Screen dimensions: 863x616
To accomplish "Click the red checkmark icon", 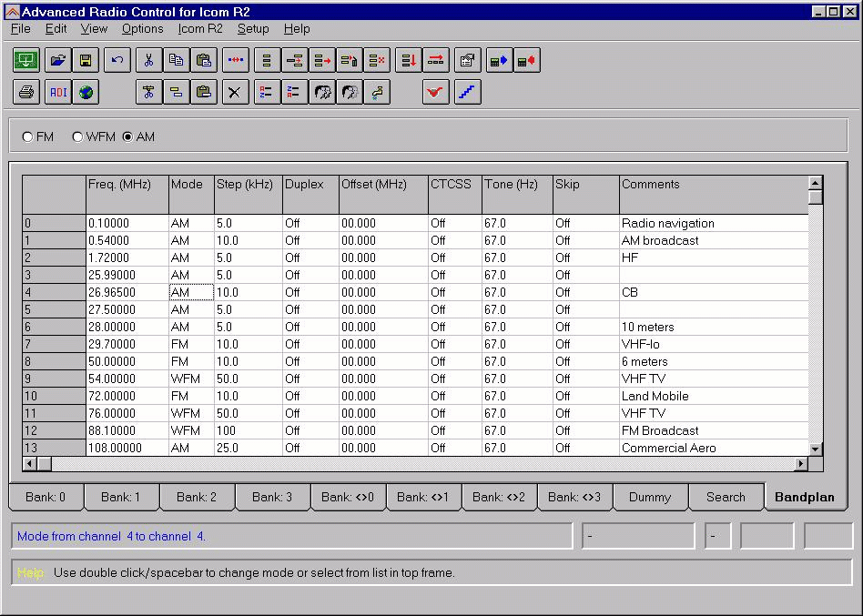I will [436, 92].
